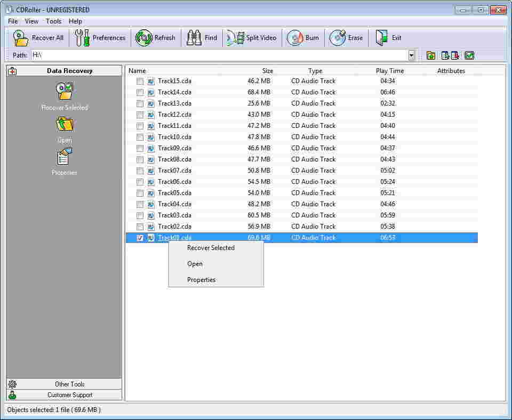This screenshot has height=420, width=512.
Task: Check the Track15.cda checkbox
Action: [x=140, y=81]
